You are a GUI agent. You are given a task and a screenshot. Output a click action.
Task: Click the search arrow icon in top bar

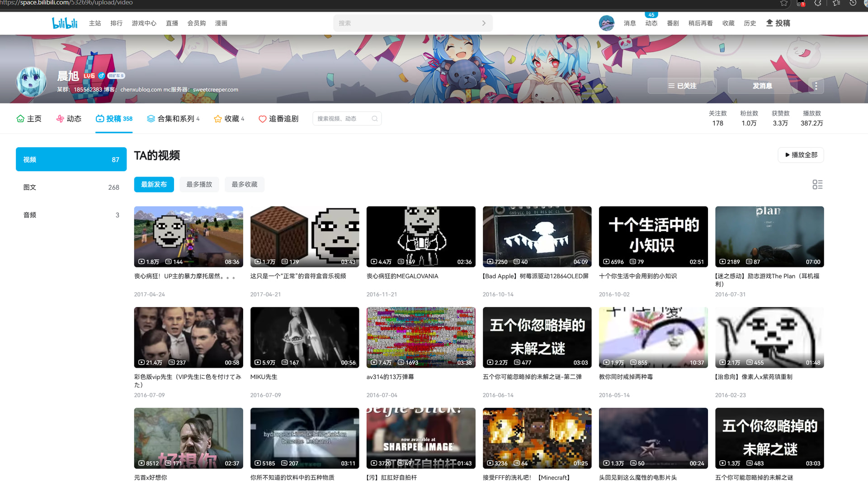pyautogui.click(x=484, y=23)
